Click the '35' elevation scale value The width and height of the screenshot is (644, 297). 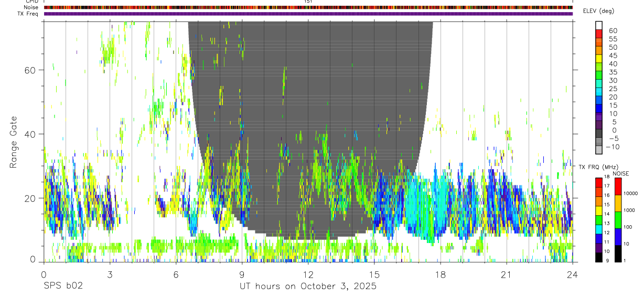(613, 72)
